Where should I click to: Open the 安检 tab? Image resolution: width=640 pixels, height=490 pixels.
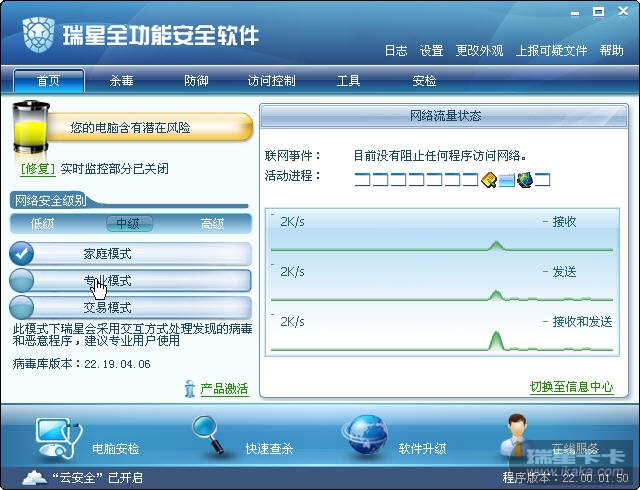424,80
